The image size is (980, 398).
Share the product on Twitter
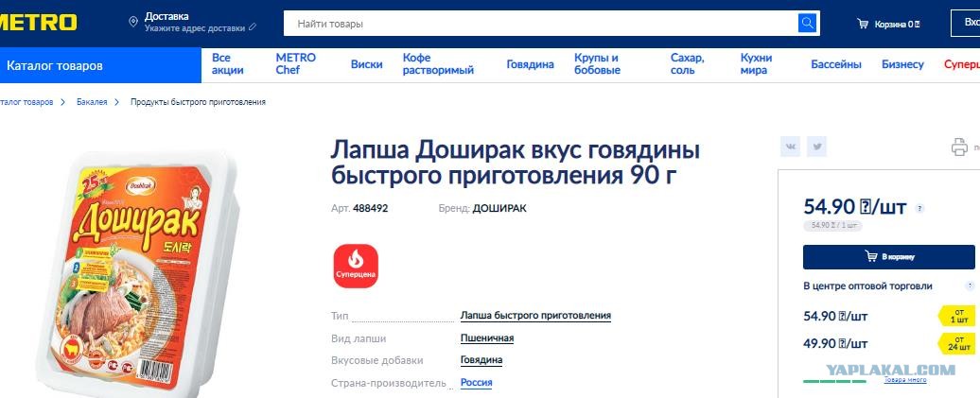817,147
